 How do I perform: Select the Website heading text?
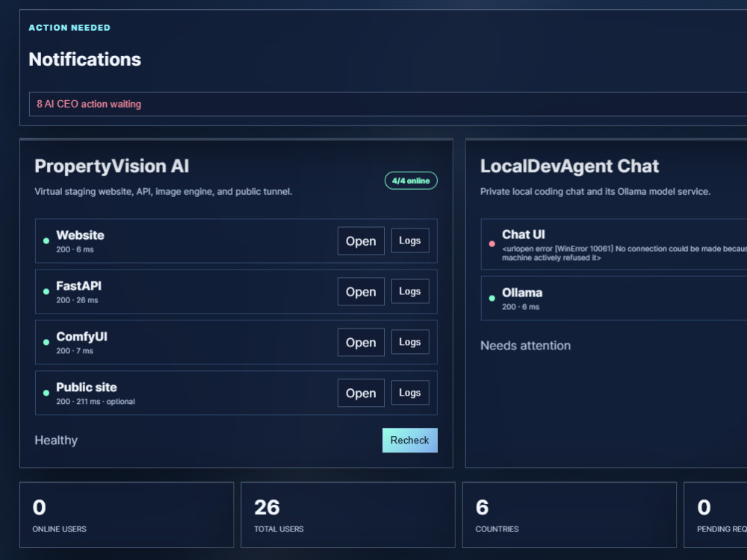click(x=80, y=235)
